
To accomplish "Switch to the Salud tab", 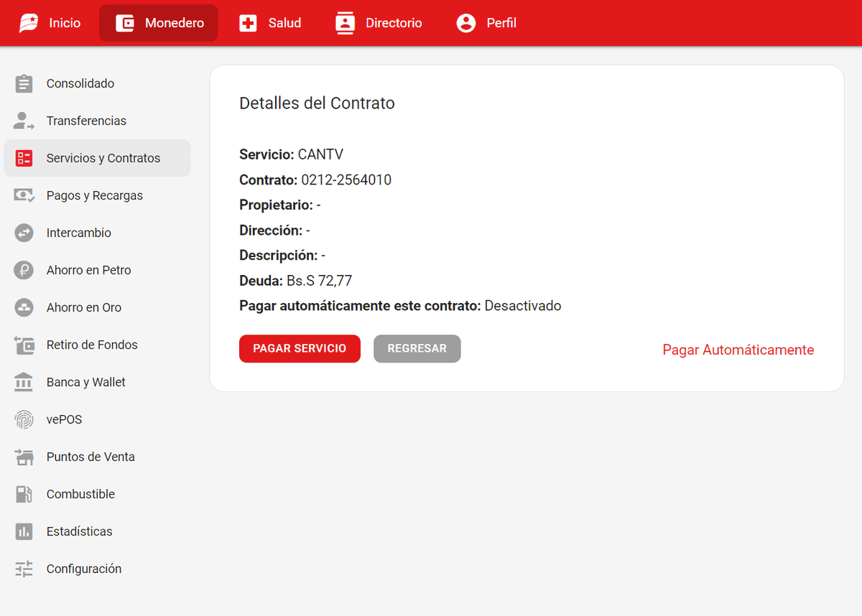I will (x=270, y=23).
